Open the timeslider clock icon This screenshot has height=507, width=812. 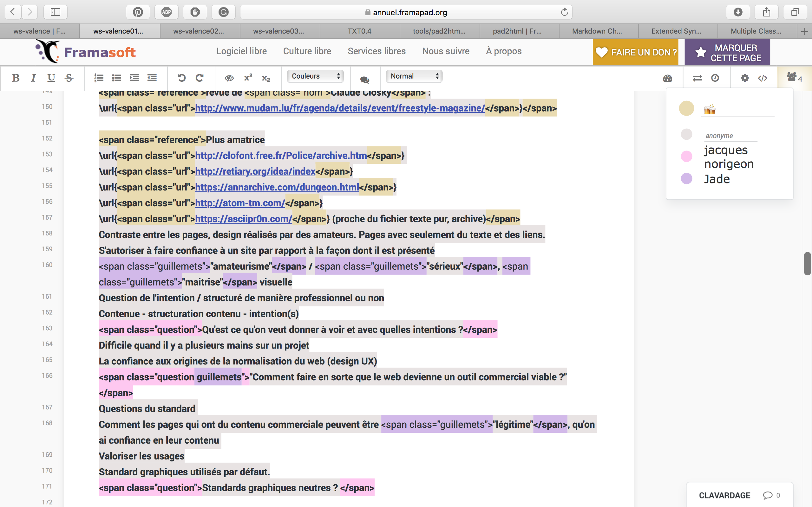(715, 78)
